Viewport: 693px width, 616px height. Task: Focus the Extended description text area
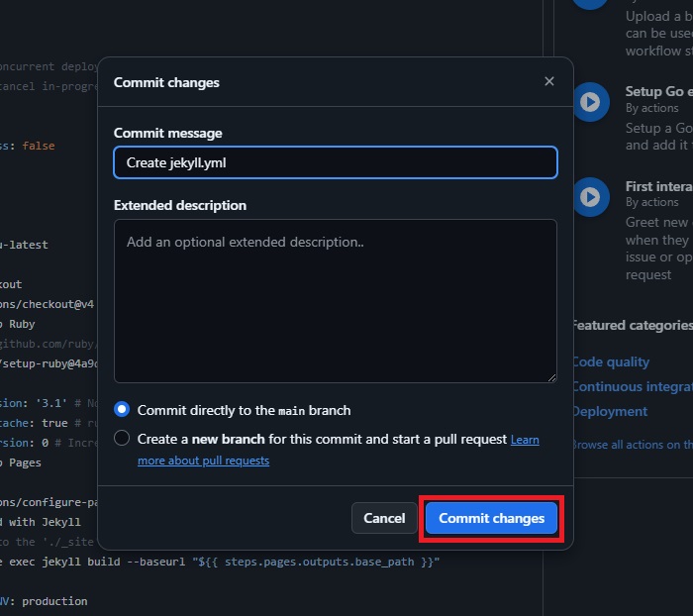335,300
